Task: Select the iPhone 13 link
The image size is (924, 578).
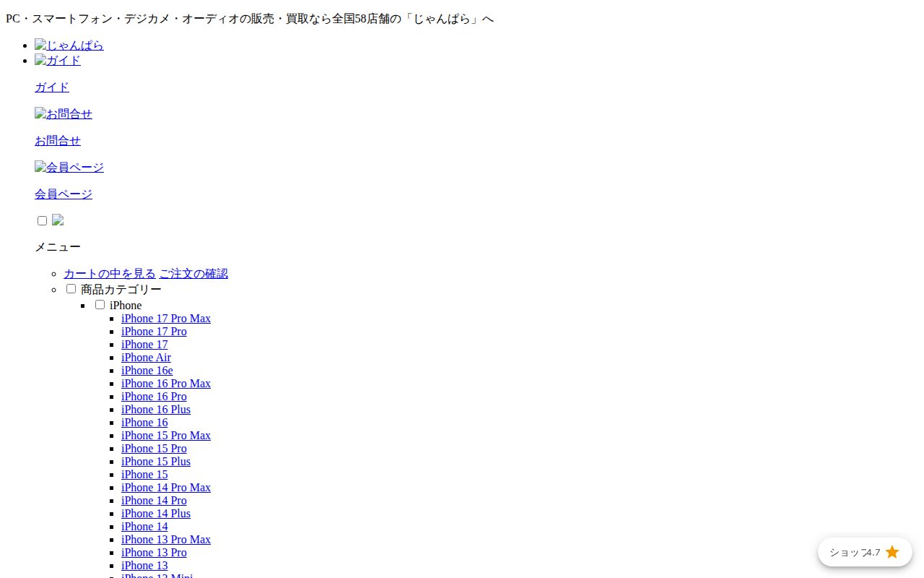Action: (x=144, y=566)
